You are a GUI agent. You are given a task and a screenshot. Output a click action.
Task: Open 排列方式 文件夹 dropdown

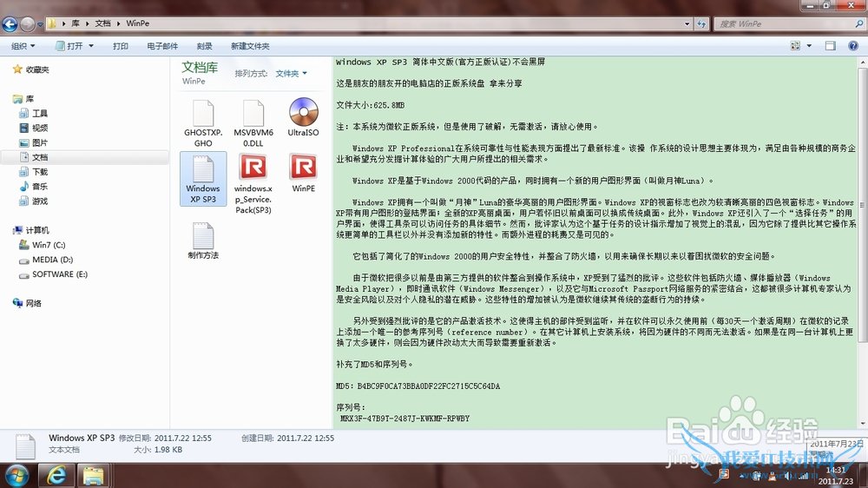pyautogui.click(x=291, y=73)
